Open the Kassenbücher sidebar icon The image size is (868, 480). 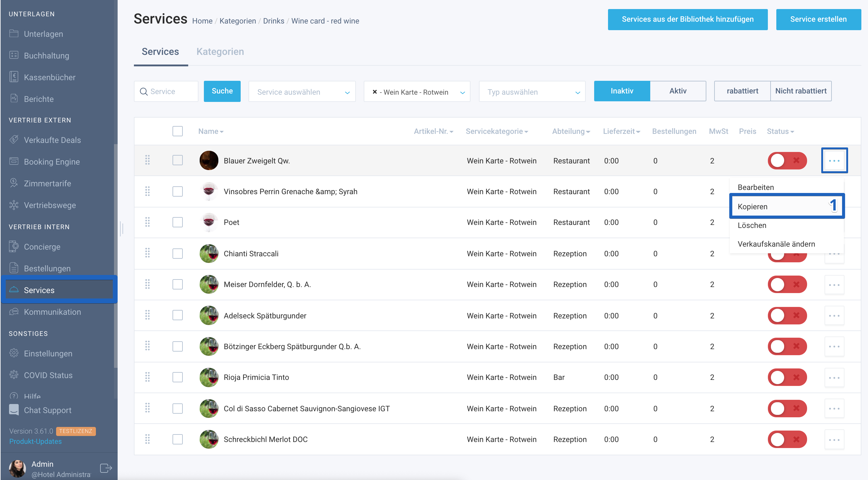14,77
